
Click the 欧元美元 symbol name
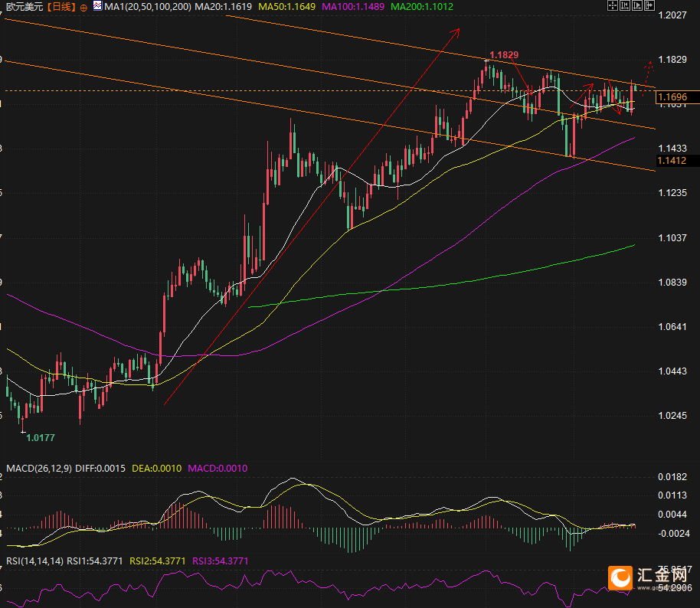[x=23, y=6]
